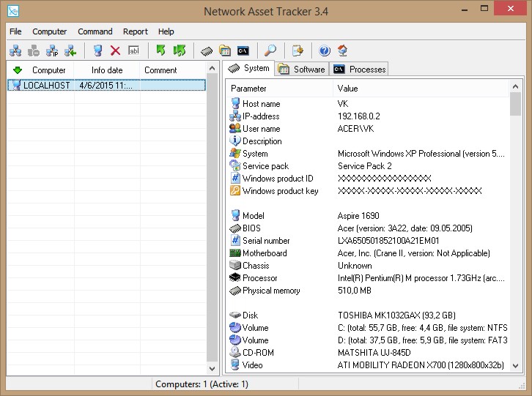Click the single computer toolbar icon
Screen dimensions: 532x396
[97, 51]
